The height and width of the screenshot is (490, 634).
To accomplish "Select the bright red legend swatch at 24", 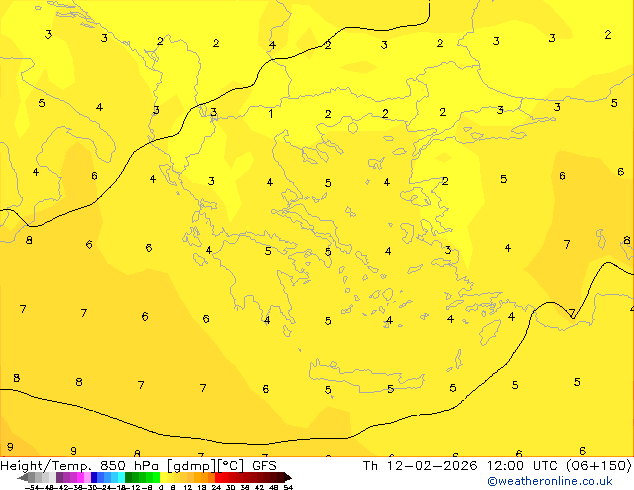I will [x=218, y=477].
